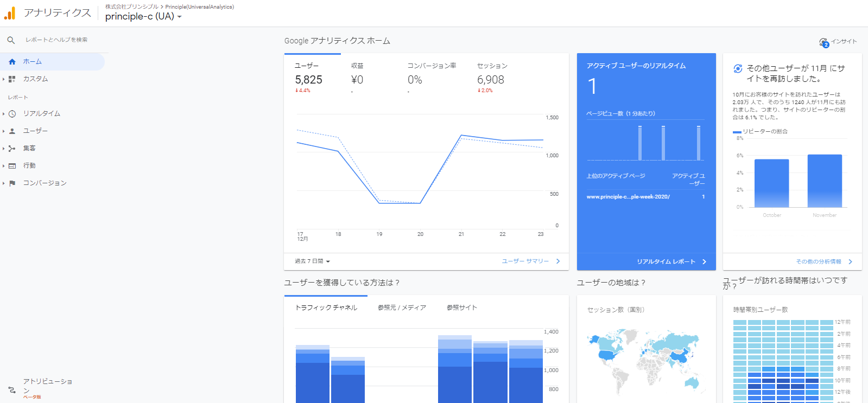The image size is (868, 403).
Task: Expand the 行動 sidebar section
Action: [29, 166]
